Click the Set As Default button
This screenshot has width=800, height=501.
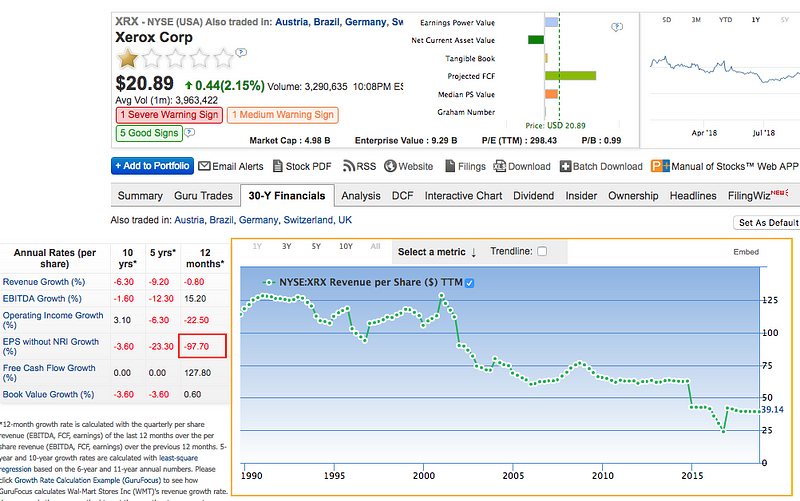pyautogui.click(x=768, y=222)
